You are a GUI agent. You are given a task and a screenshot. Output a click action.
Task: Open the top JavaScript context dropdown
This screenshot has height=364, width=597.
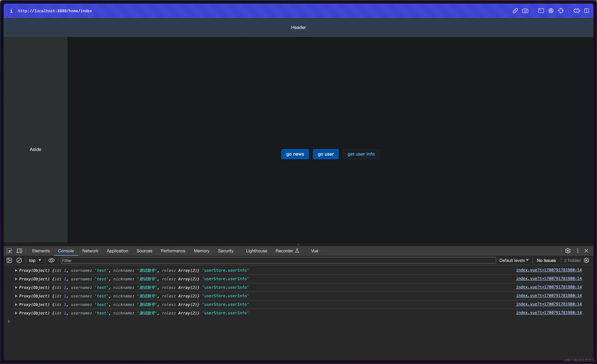[35, 260]
